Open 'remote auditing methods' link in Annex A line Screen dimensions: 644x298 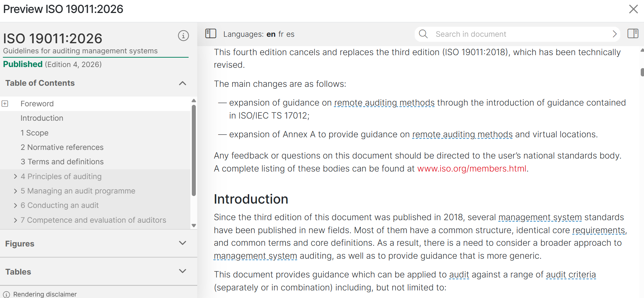tap(462, 134)
